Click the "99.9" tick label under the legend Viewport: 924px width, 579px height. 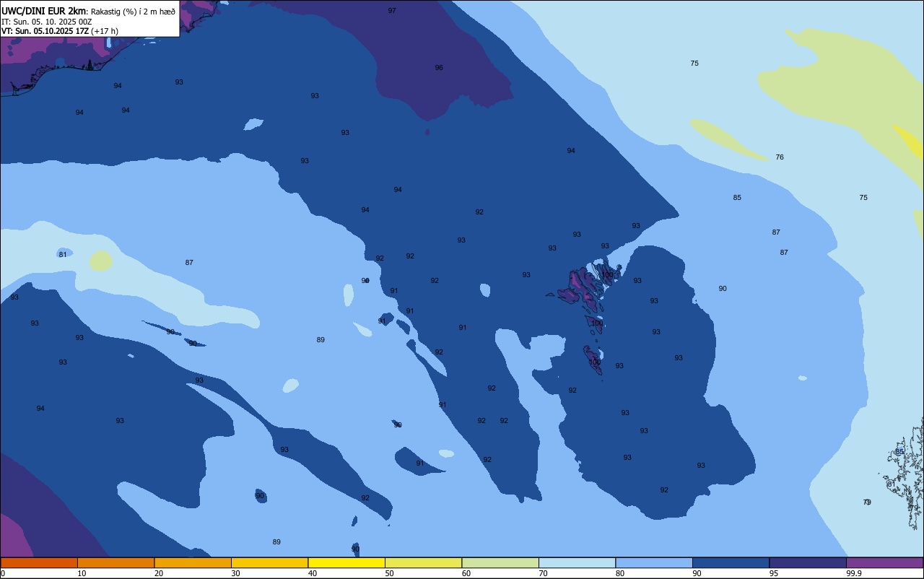click(x=854, y=573)
